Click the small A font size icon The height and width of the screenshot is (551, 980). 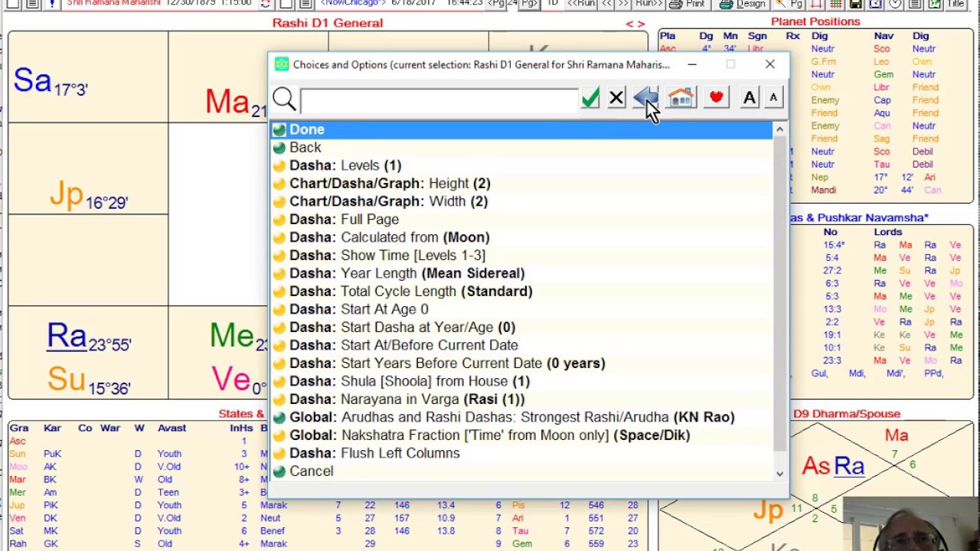(x=773, y=97)
